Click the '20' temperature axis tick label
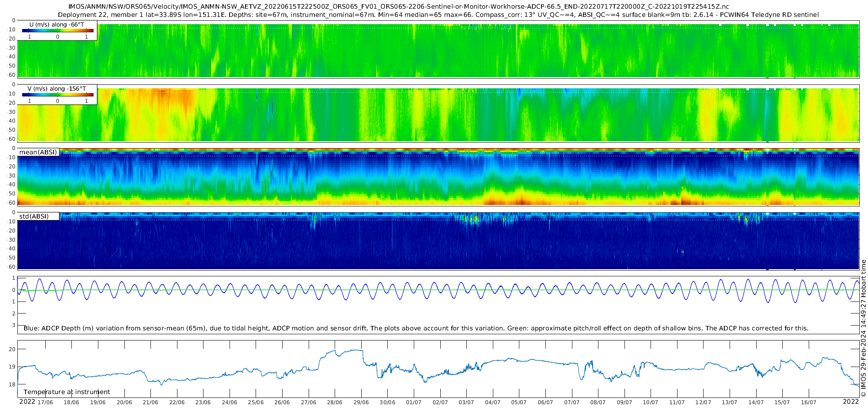Screen dimensions: 868x410 [12, 349]
